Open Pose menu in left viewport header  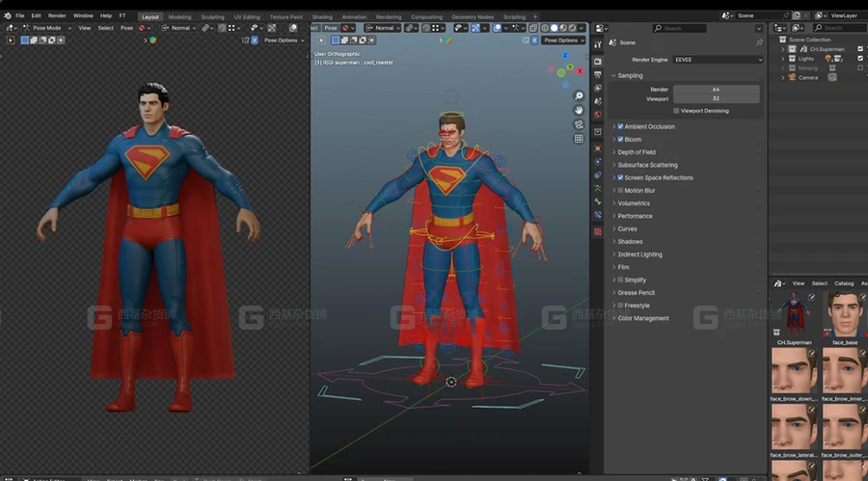(126, 28)
